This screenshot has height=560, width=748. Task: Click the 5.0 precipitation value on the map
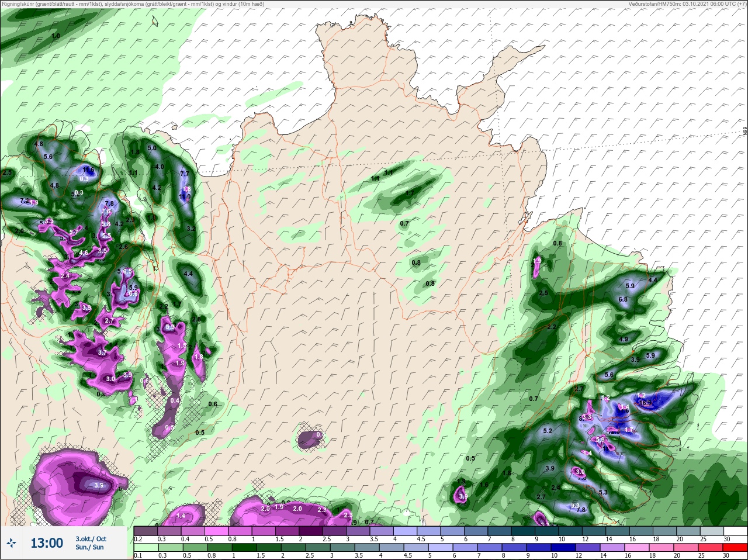(x=152, y=148)
